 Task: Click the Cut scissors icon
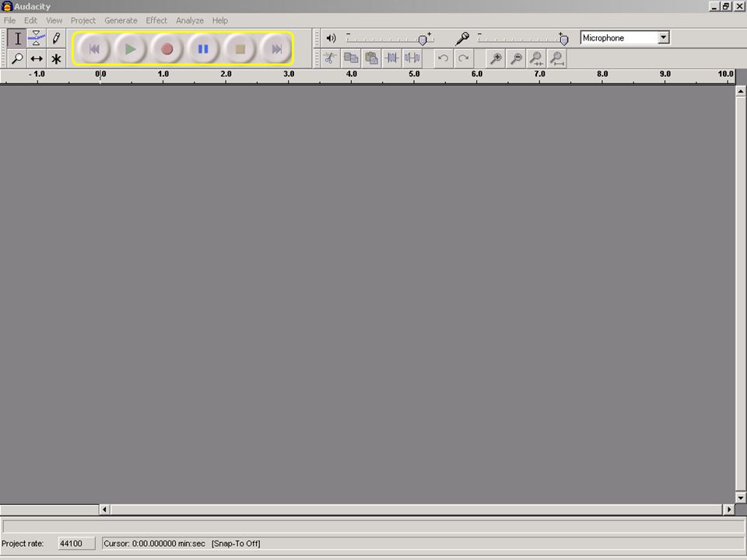point(330,58)
